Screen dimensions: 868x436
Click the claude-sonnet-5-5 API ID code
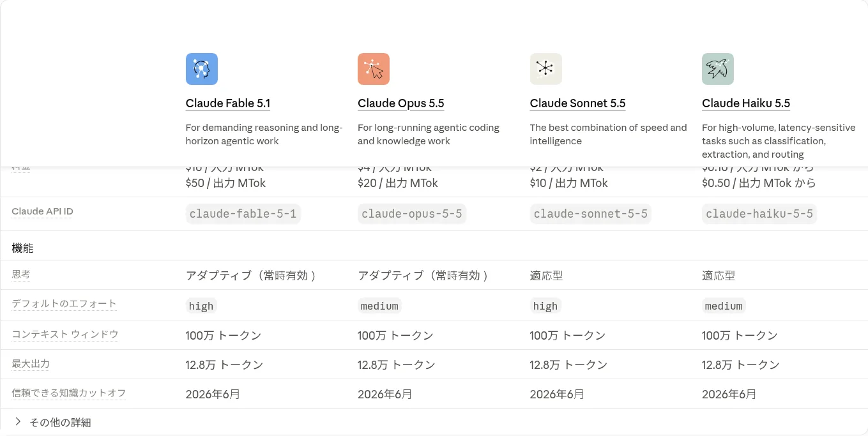click(591, 214)
